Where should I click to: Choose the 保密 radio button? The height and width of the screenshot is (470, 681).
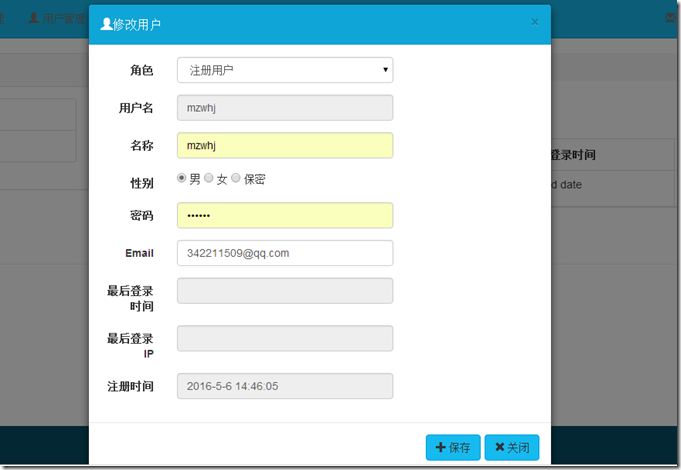pos(236,178)
